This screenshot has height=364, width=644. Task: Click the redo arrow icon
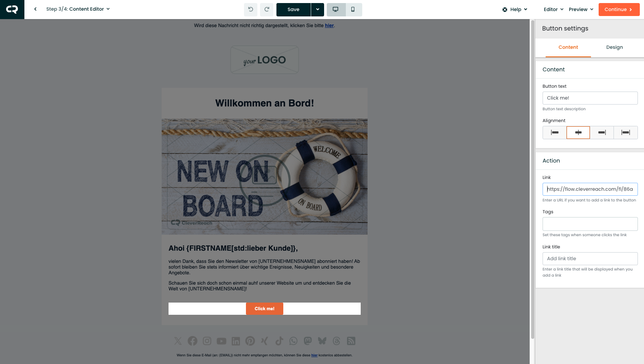point(267,10)
